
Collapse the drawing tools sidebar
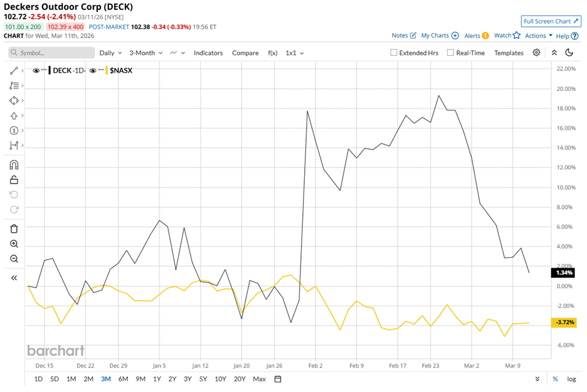14,278
